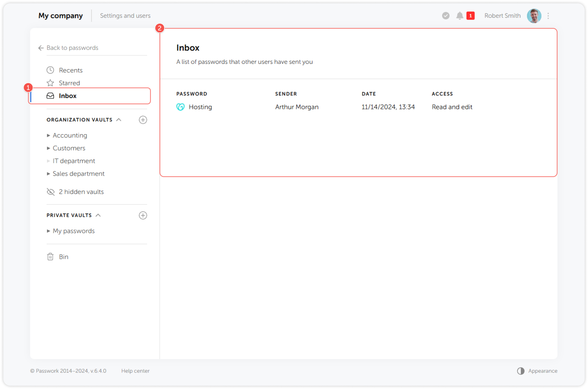The image size is (588, 389).
Task: Open the Help center link
Action: pyautogui.click(x=135, y=371)
